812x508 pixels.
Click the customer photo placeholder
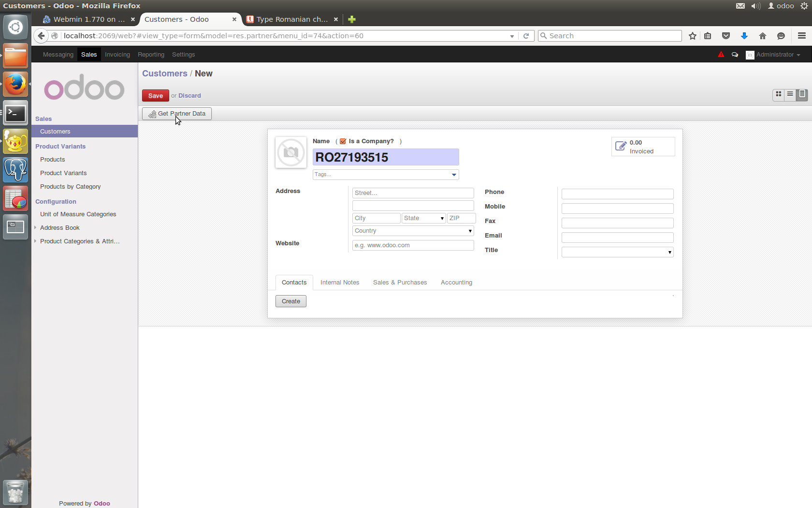click(x=291, y=152)
